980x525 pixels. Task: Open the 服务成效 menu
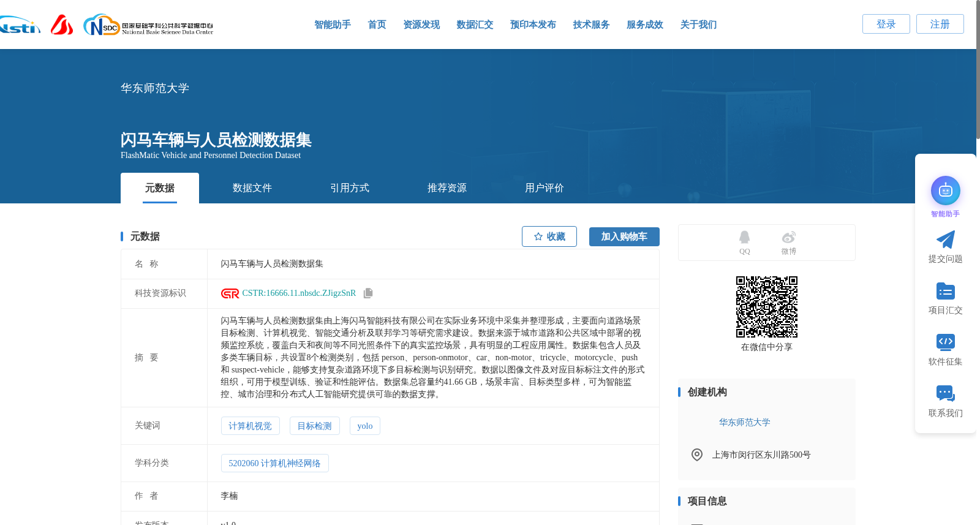pyautogui.click(x=645, y=25)
